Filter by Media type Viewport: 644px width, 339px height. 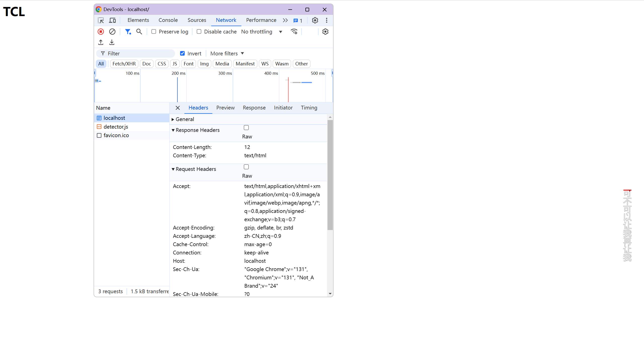pyautogui.click(x=222, y=64)
